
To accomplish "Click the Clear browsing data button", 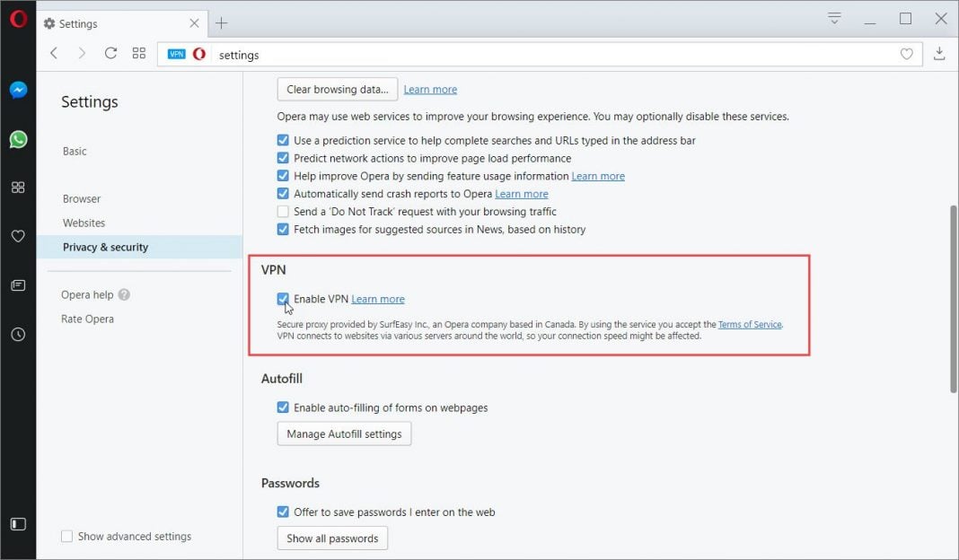I will click(337, 89).
